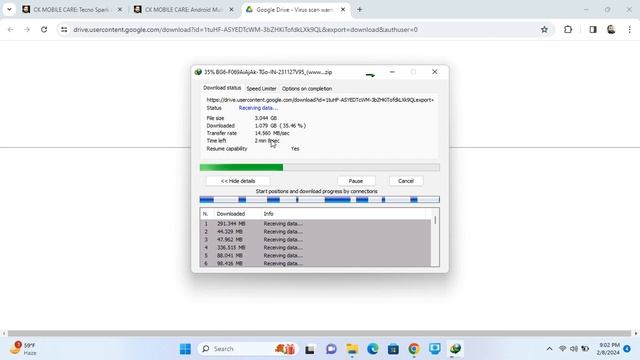Screen dimensions: 640x360
Task: Open the Chat app on taskbar
Action: coord(331,349)
